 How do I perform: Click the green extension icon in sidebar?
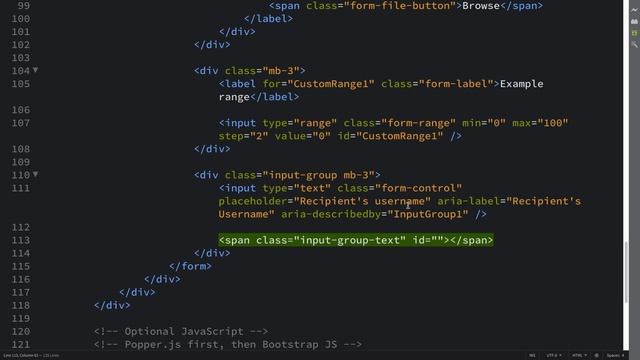634,33
